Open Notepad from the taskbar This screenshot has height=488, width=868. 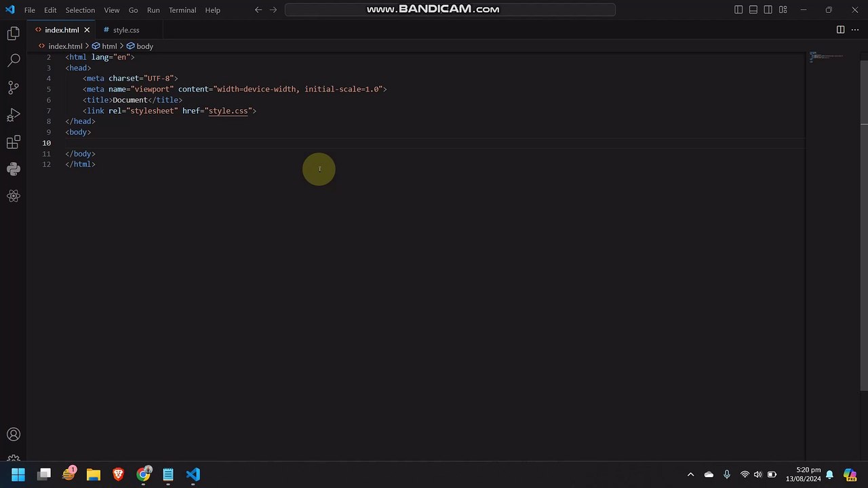coord(168,474)
